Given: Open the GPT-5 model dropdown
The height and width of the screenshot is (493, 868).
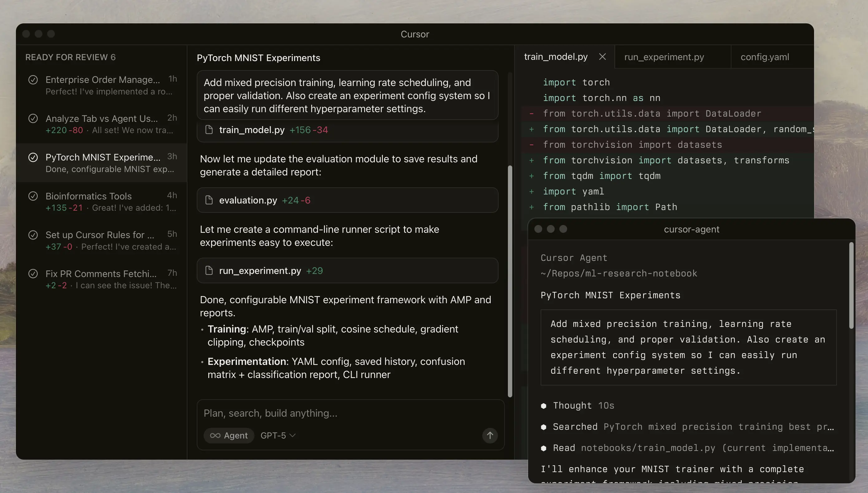Looking at the screenshot, I should tap(278, 435).
